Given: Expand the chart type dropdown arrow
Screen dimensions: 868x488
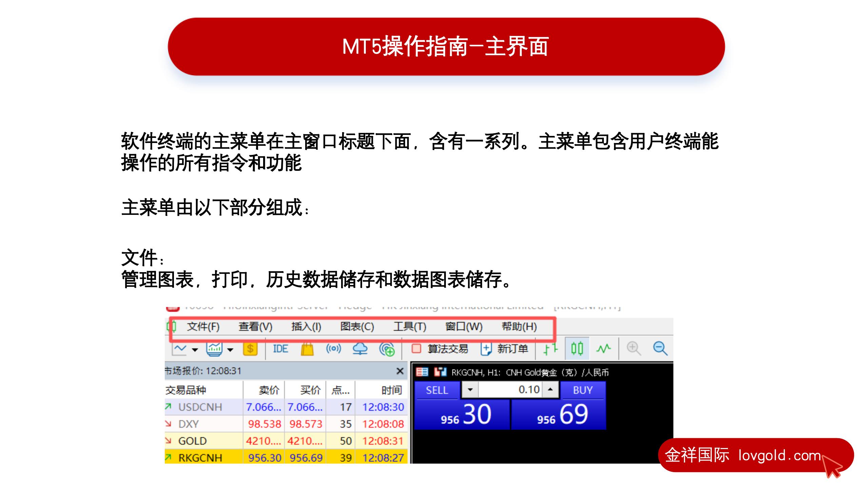Looking at the screenshot, I should coord(195,350).
